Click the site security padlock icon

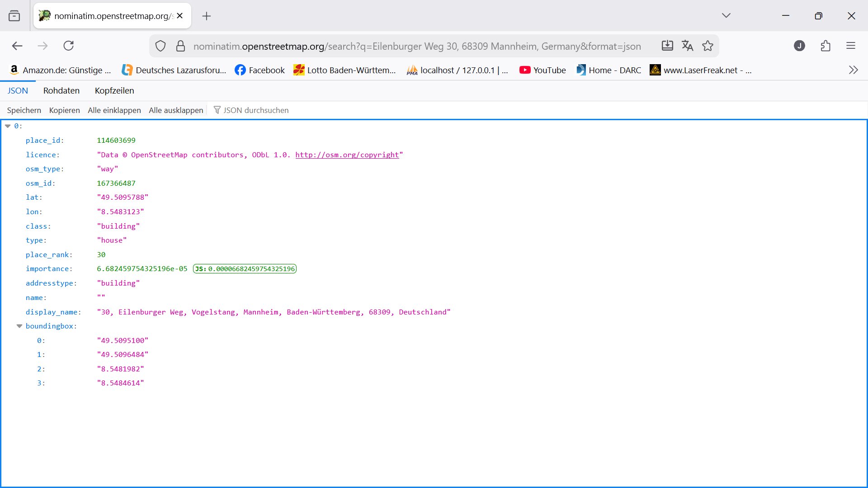tap(180, 46)
